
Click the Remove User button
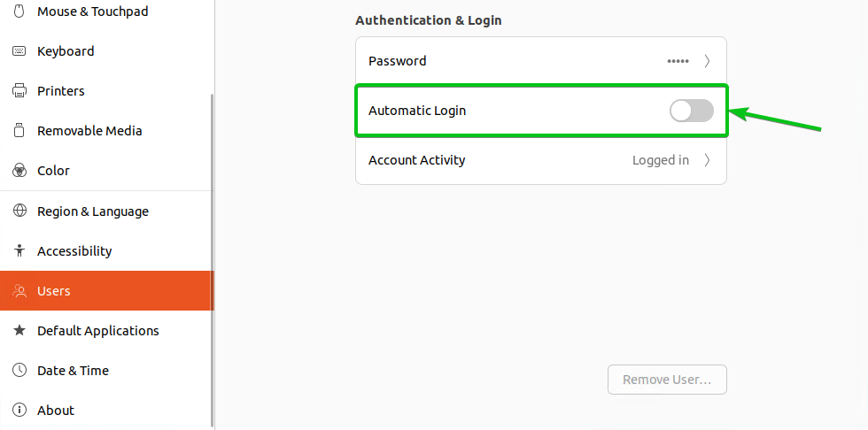[667, 380]
